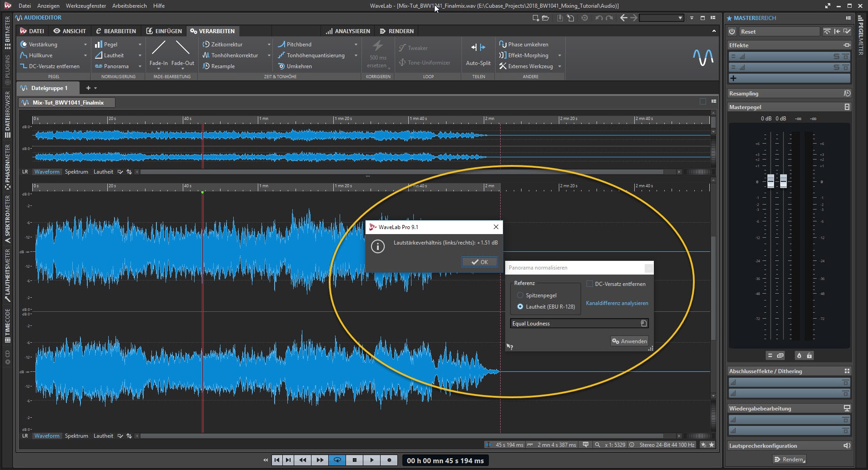Screen dimensions: 868x470
Task: Click the Rendern button in Masterbereich
Action: tap(789, 459)
